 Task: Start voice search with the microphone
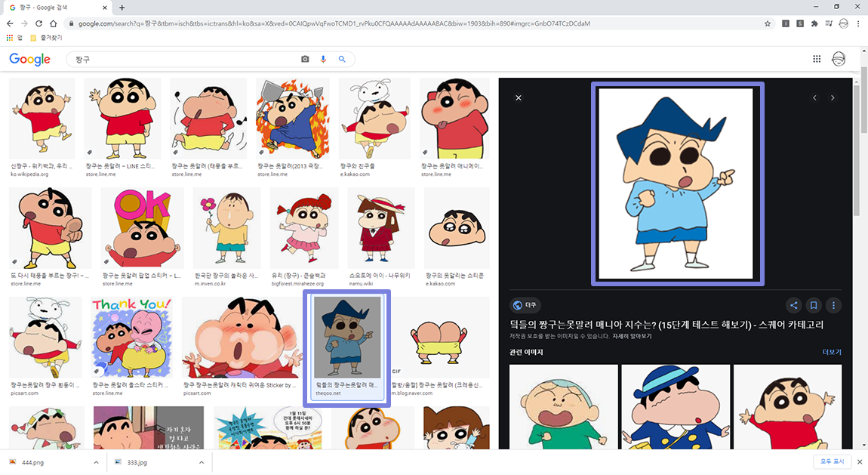coord(323,59)
